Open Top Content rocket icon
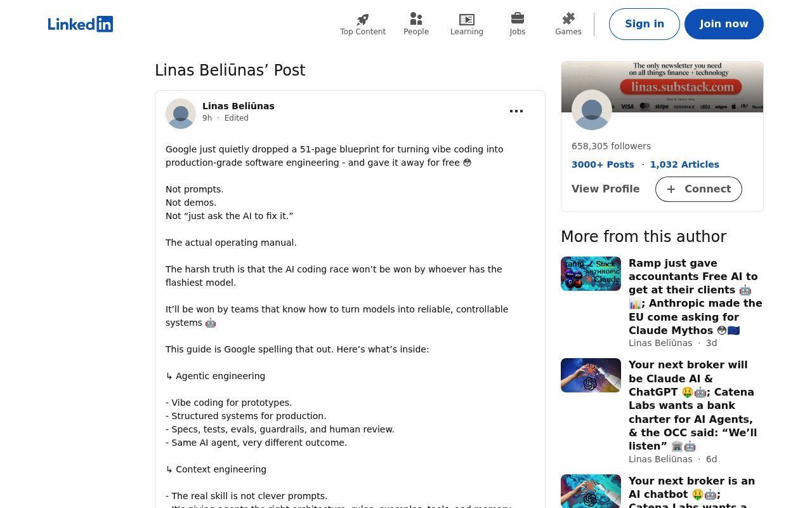Image resolution: width=812 pixels, height=508 pixels. point(363,19)
